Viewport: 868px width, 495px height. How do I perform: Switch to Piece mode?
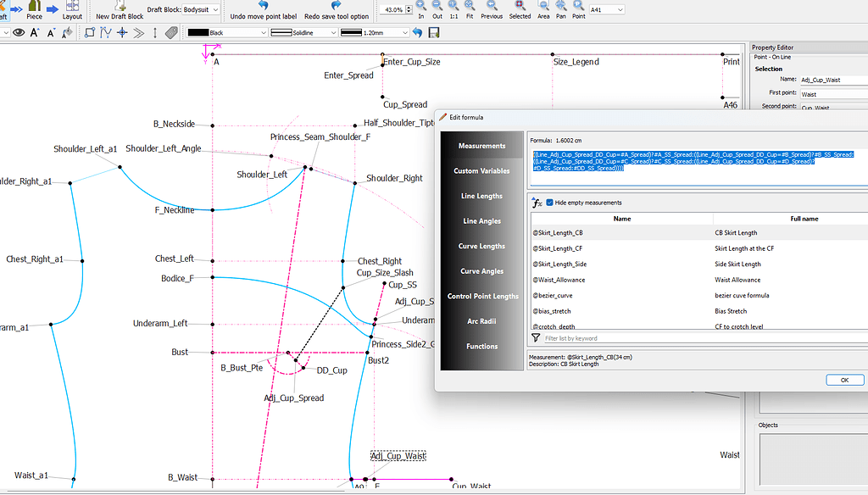point(33,9)
